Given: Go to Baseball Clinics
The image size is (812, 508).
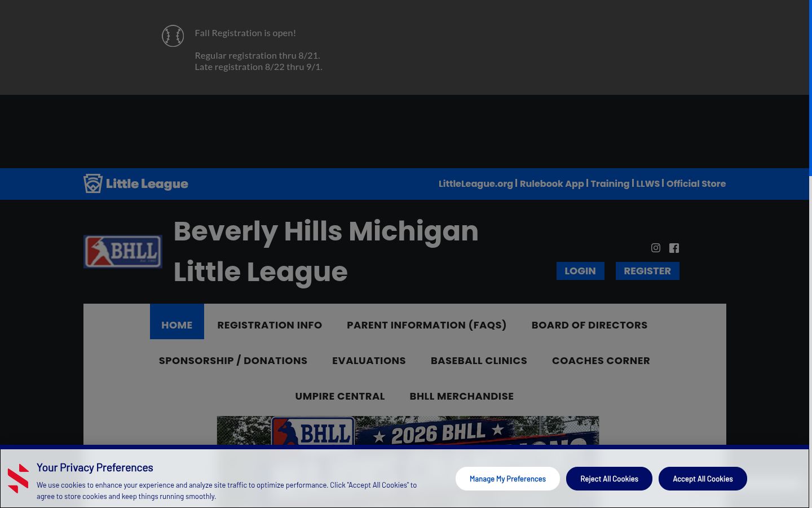Looking at the screenshot, I should [479, 360].
